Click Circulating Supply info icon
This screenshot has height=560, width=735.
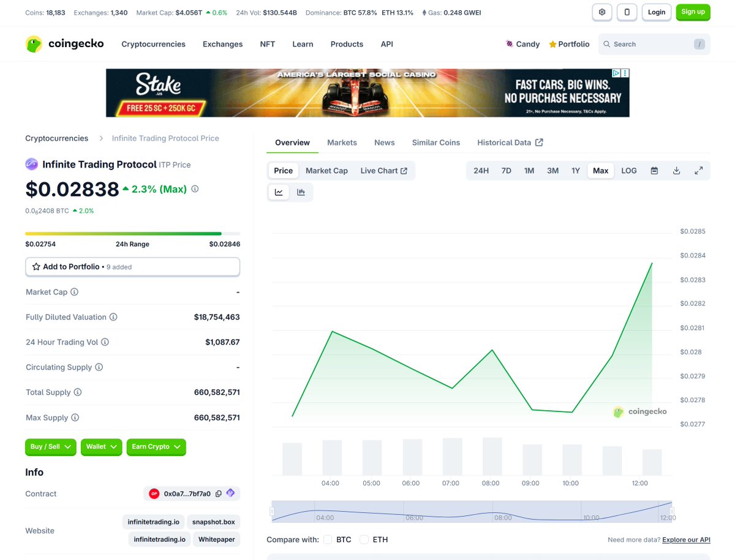[99, 367]
